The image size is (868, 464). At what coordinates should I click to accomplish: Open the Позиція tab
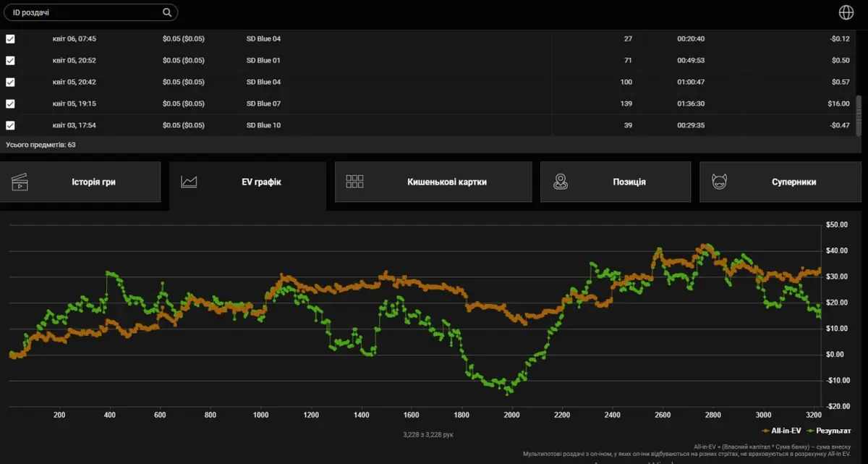click(x=616, y=182)
